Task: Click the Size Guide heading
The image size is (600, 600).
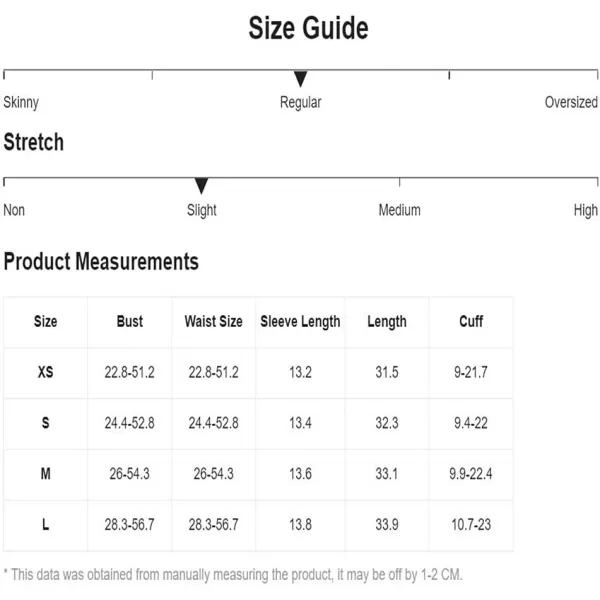Action: (x=308, y=28)
